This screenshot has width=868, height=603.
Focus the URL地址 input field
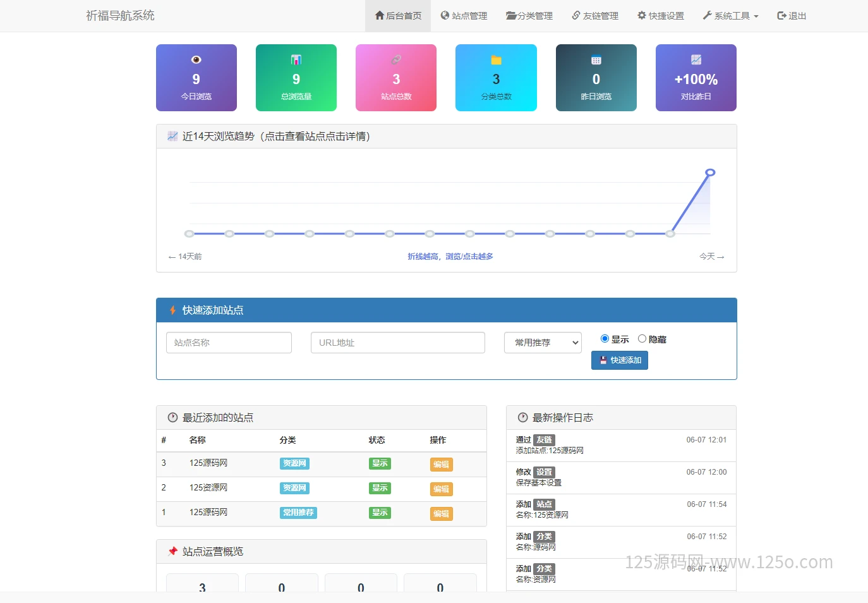(x=398, y=343)
